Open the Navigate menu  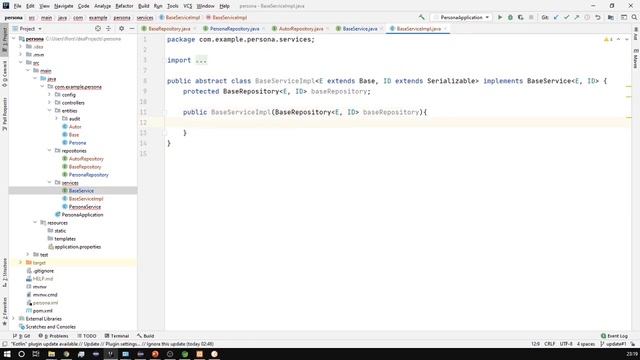pos(64,6)
